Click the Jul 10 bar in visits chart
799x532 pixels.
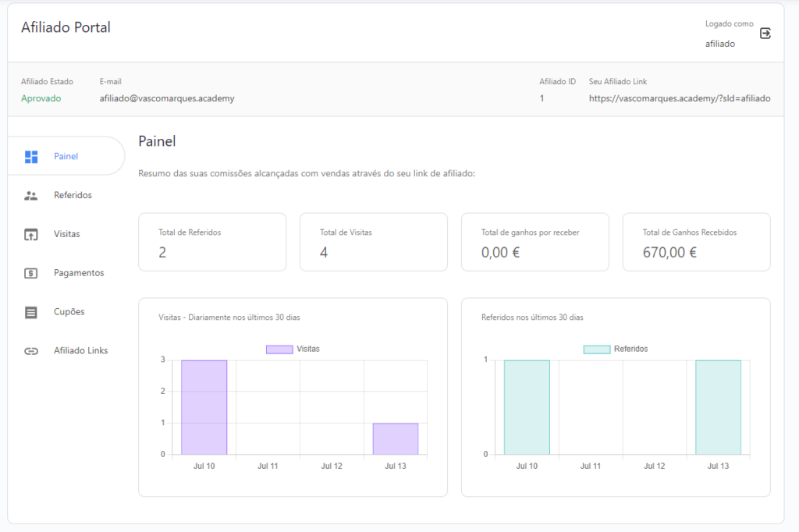204,407
